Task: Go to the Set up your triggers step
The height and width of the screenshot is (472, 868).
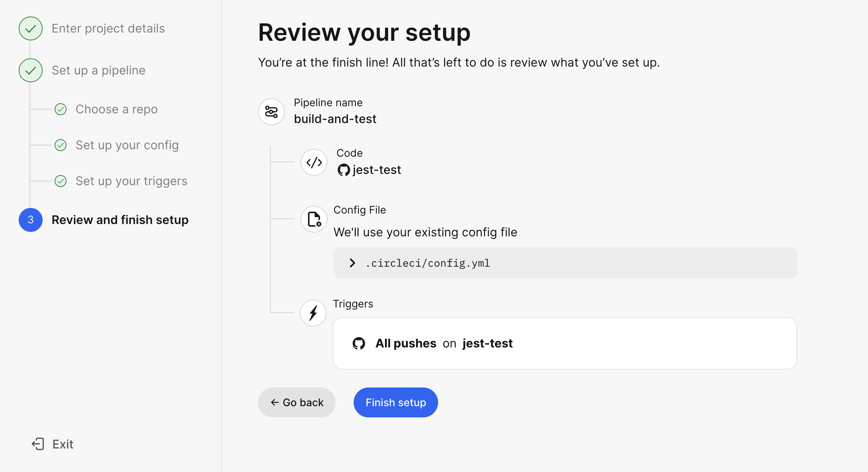Action: click(132, 181)
